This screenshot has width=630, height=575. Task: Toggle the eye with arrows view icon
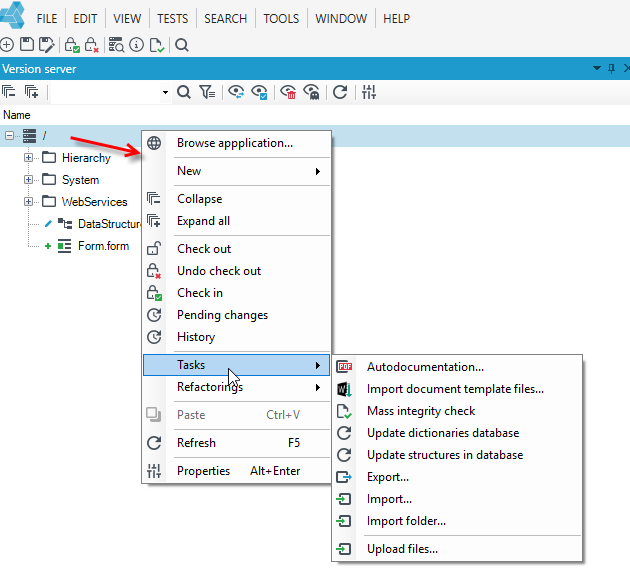236,92
